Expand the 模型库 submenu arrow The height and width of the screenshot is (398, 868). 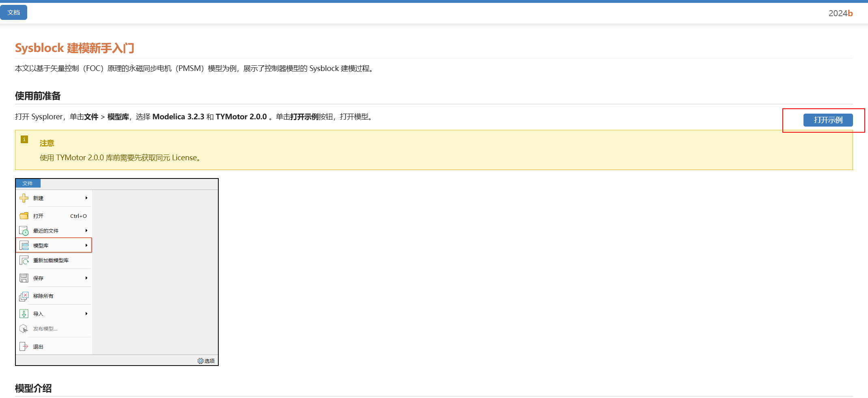tap(86, 245)
